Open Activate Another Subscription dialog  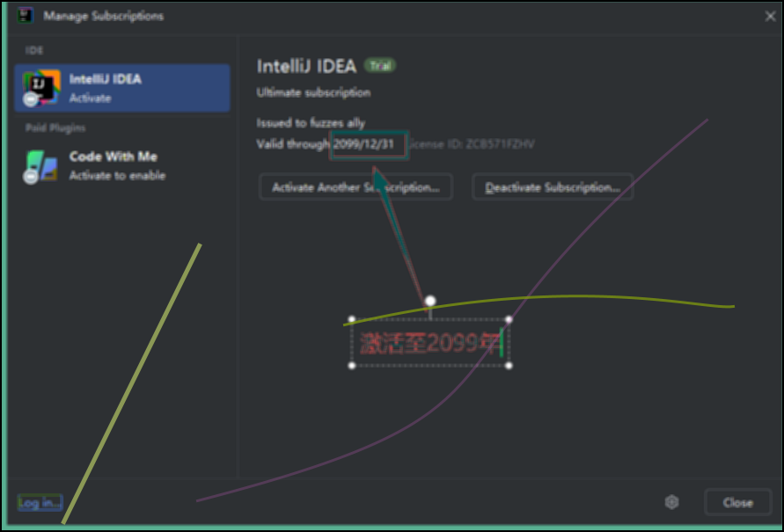(x=356, y=187)
